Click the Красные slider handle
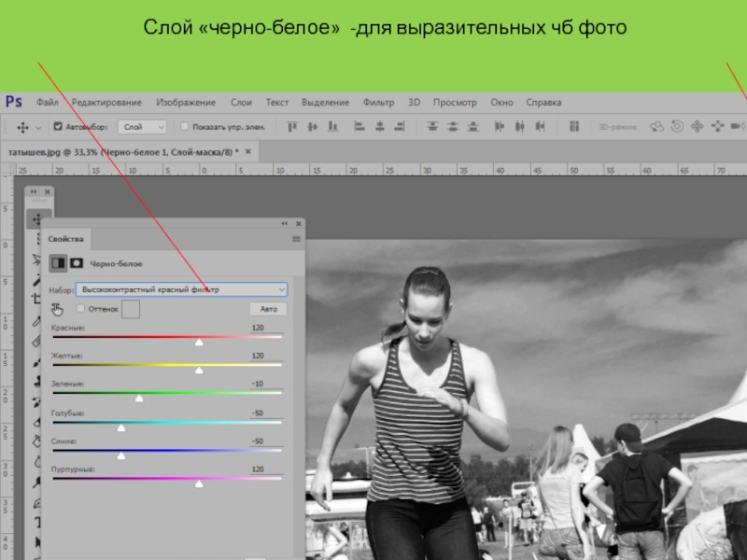The height and width of the screenshot is (560, 747). coord(199,343)
